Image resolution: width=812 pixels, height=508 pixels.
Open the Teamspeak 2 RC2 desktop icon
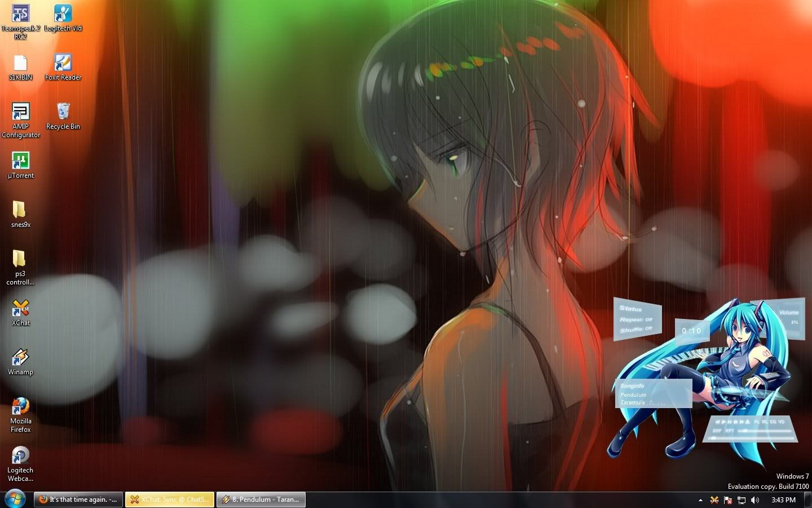[x=20, y=21]
